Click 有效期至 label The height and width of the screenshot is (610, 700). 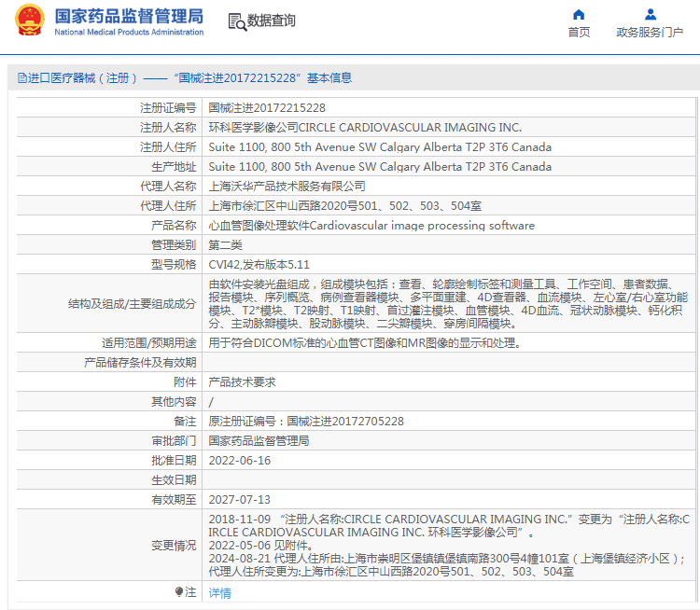tap(174, 500)
